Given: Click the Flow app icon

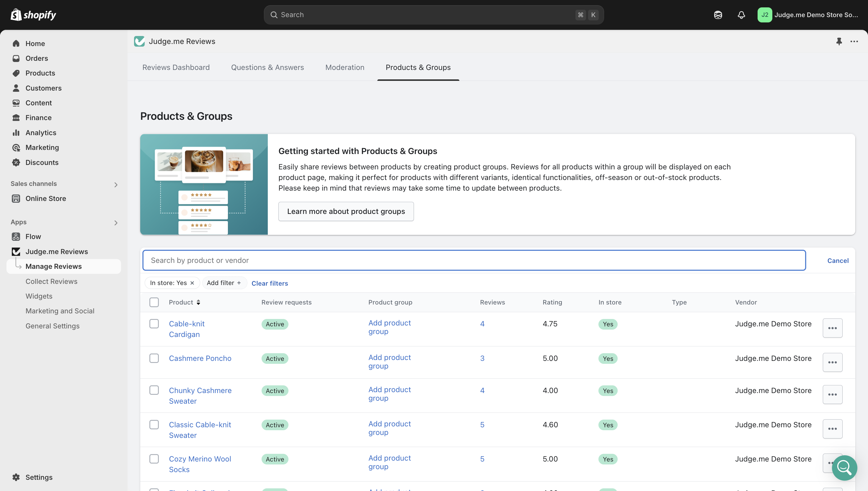Looking at the screenshot, I should (x=16, y=236).
